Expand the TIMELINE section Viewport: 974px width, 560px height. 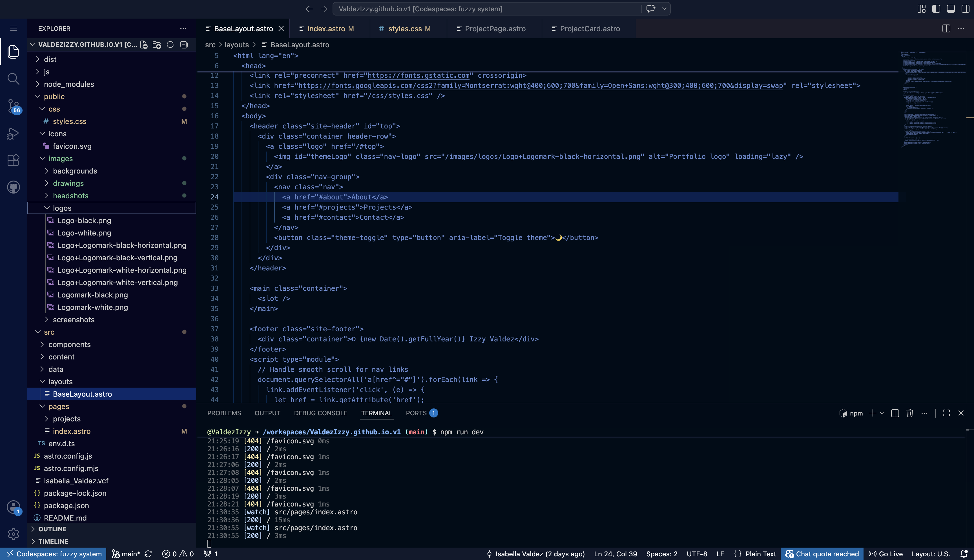click(x=112, y=541)
